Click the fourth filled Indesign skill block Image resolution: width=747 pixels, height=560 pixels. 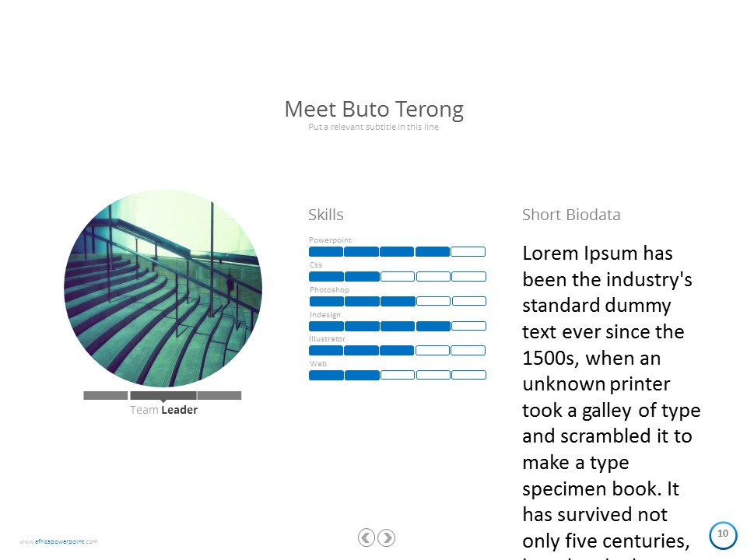pos(433,326)
